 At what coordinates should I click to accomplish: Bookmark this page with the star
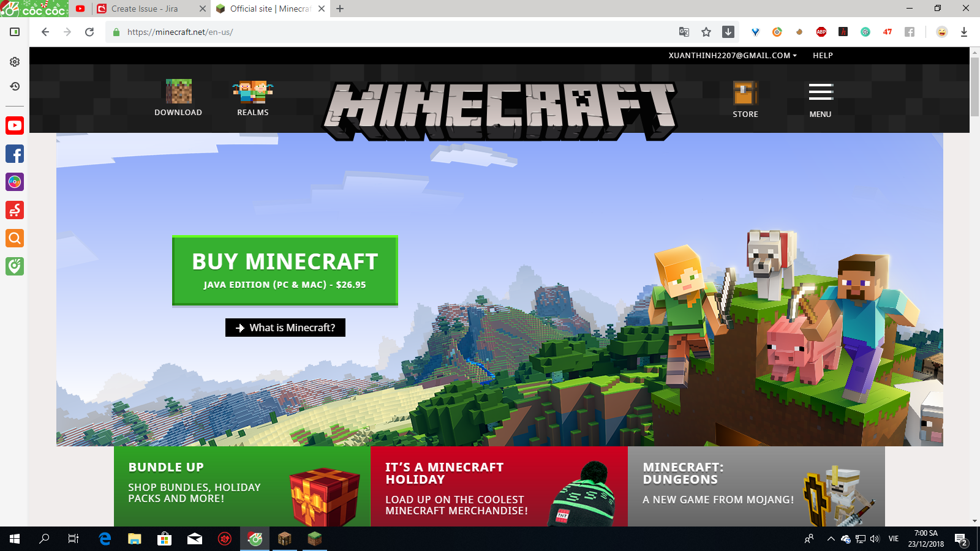(706, 32)
